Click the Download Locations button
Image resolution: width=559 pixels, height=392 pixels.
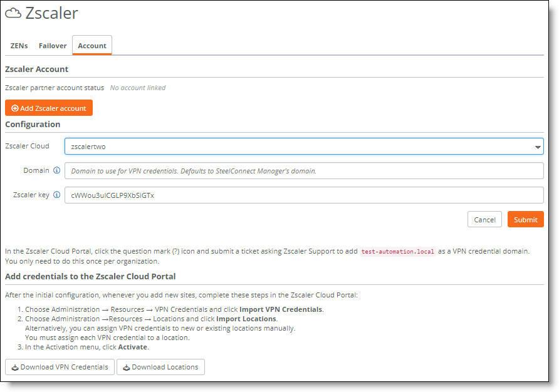161,367
